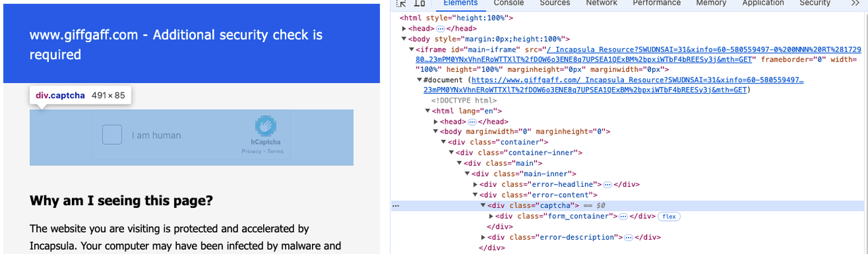This screenshot has height=254, width=868.
Task: Expand ellipsis in top-level head element
Action: point(440,29)
